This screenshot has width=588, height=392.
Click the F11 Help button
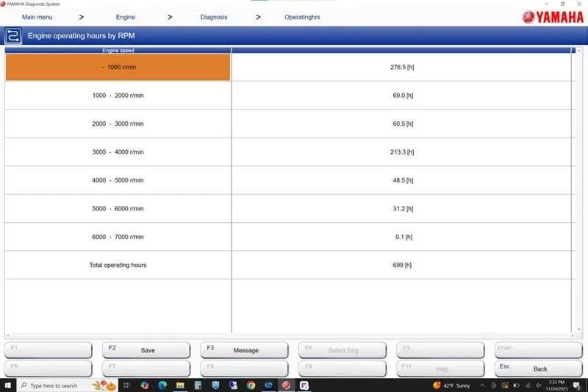click(440, 368)
